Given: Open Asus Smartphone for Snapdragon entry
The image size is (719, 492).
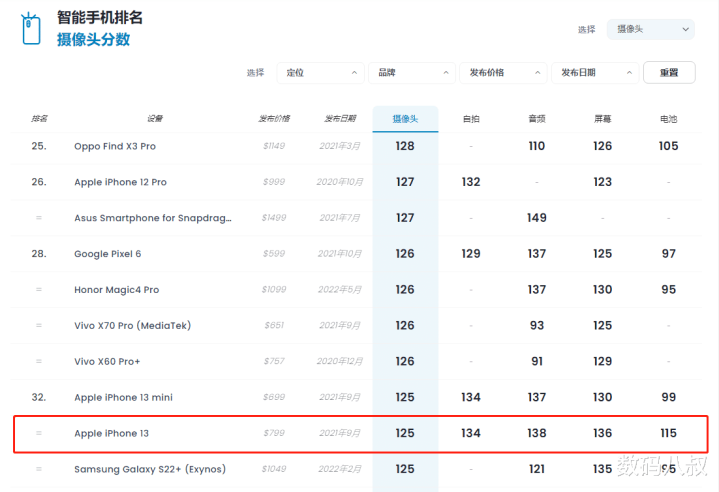Looking at the screenshot, I should (153, 218).
